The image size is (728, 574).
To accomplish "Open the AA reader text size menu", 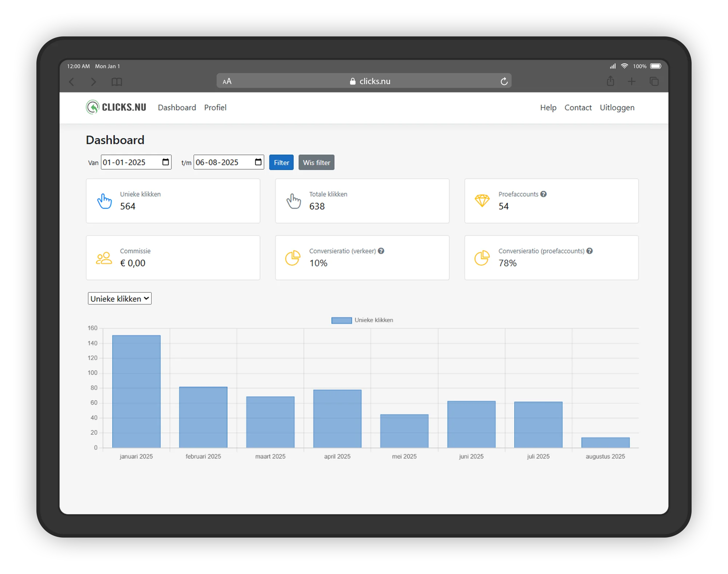I will pos(227,81).
